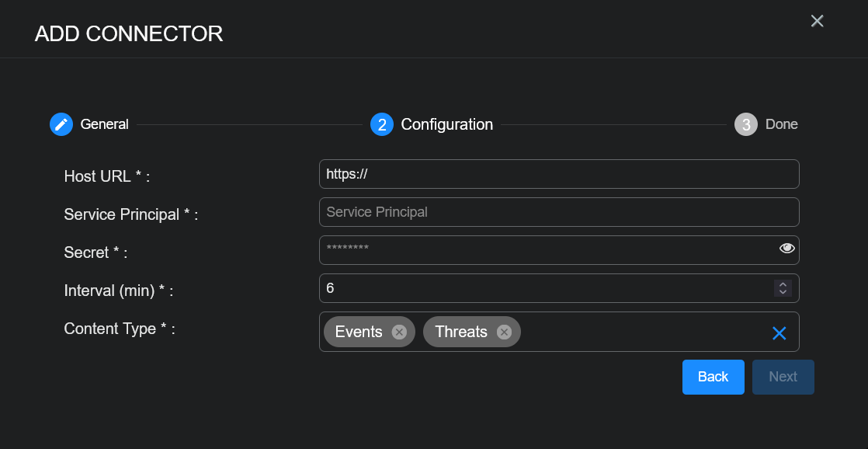This screenshot has height=449, width=868.
Task: Focus the Secret password field
Action: 543,250
